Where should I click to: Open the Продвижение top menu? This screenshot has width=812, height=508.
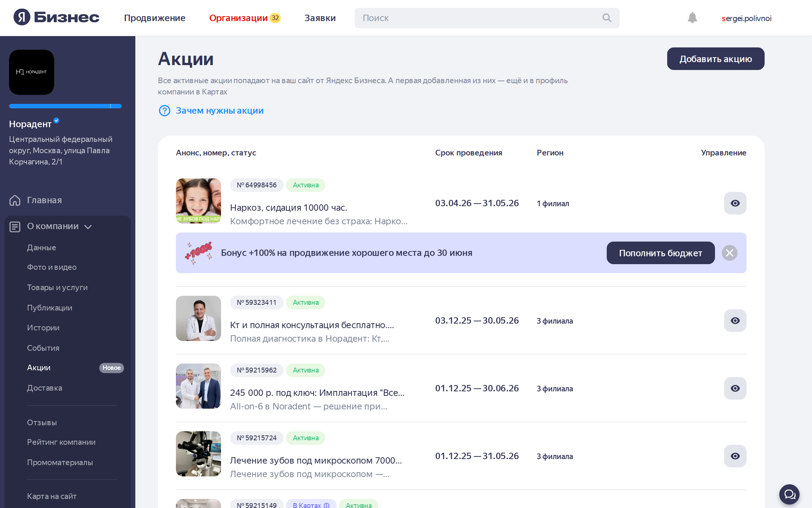point(155,18)
